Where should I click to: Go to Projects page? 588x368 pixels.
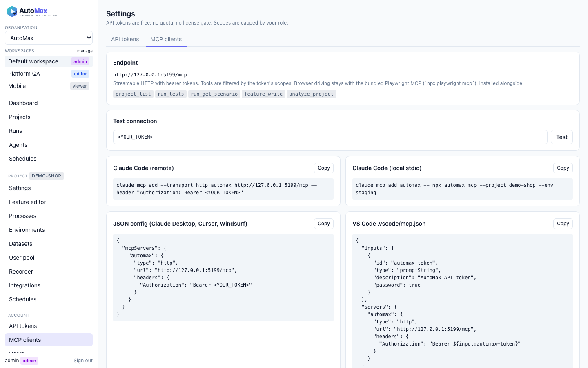49,117
